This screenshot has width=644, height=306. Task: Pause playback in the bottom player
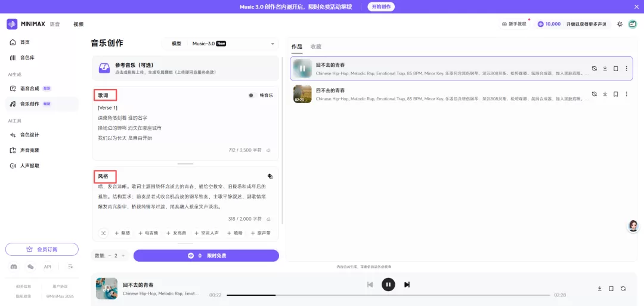[388, 285]
